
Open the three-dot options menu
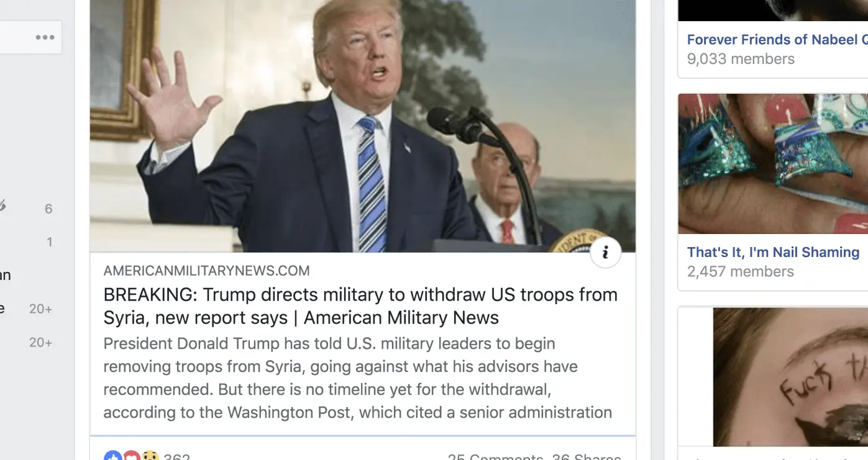pos(45,37)
